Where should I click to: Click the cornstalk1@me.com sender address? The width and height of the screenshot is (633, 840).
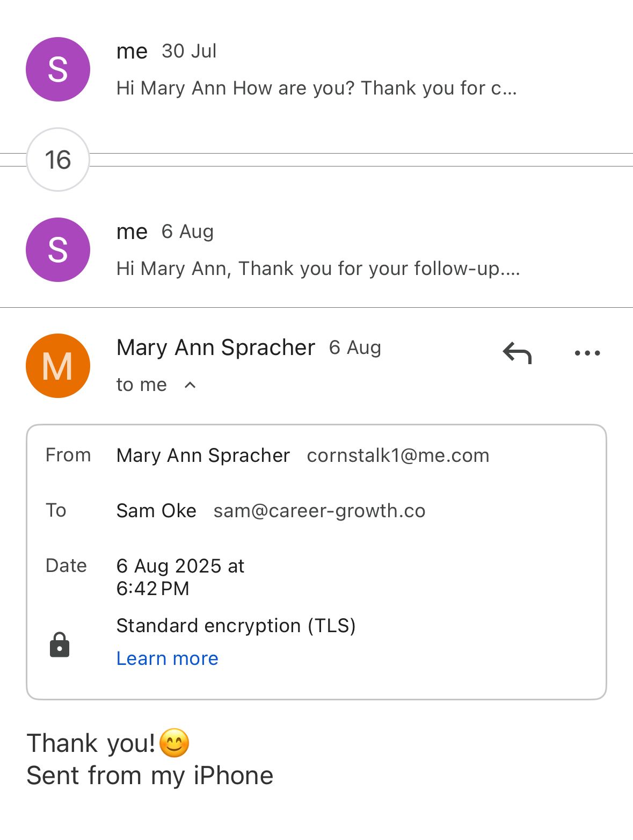click(398, 455)
